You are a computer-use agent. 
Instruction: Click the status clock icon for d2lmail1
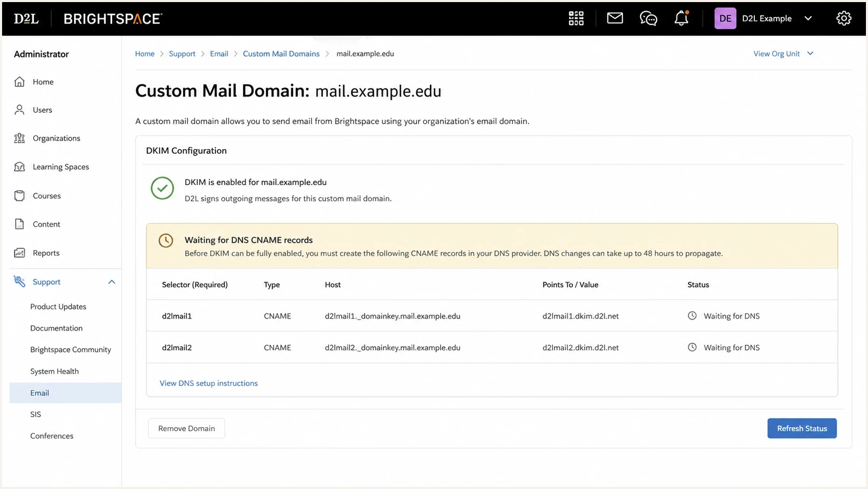692,316
